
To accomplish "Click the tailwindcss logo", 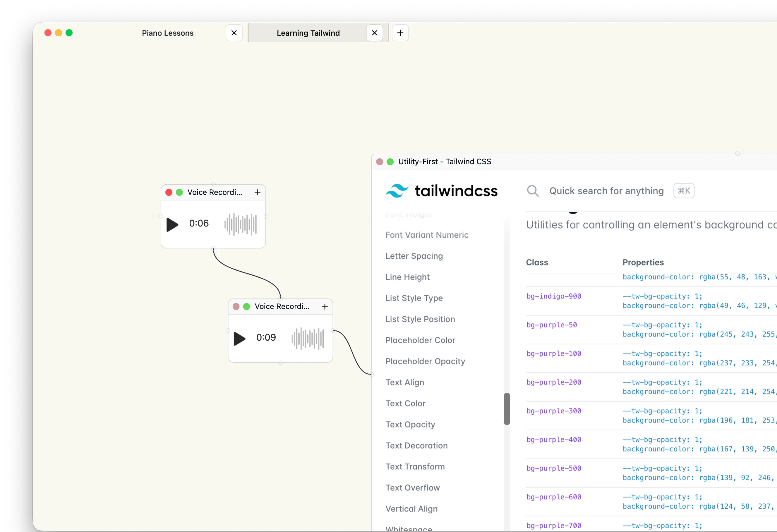I will pyautogui.click(x=441, y=191).
